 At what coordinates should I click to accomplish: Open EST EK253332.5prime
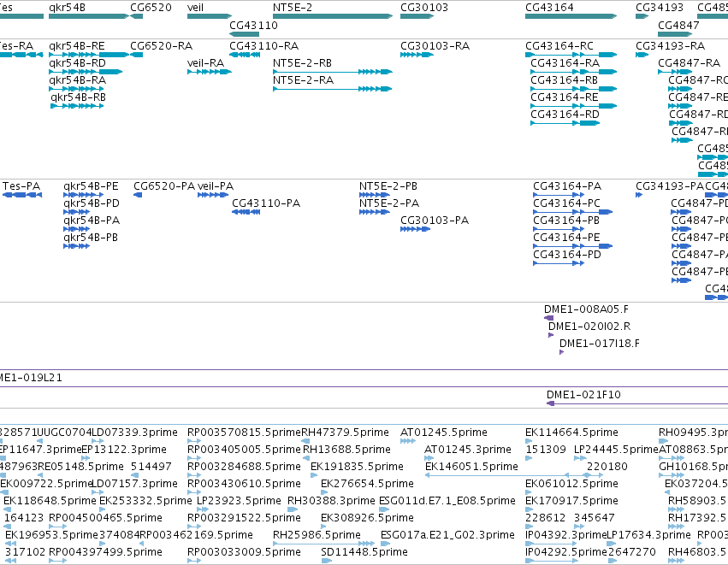104,509
